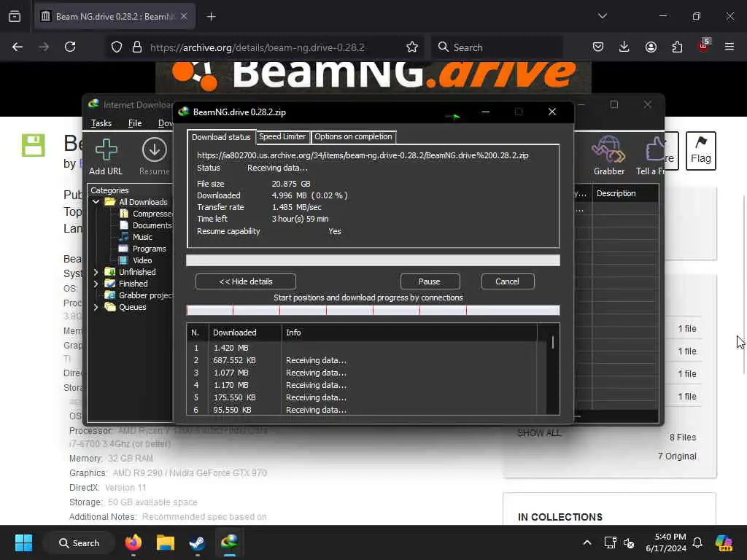The height and width of the screenshot is (560, 747).
Task: Click the Downloaded column header in connections list
Action: (x=245, y=332)
